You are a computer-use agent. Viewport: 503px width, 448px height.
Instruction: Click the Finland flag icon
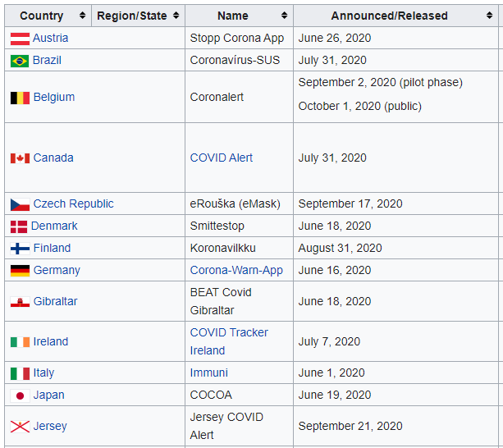tap(20, 249)
